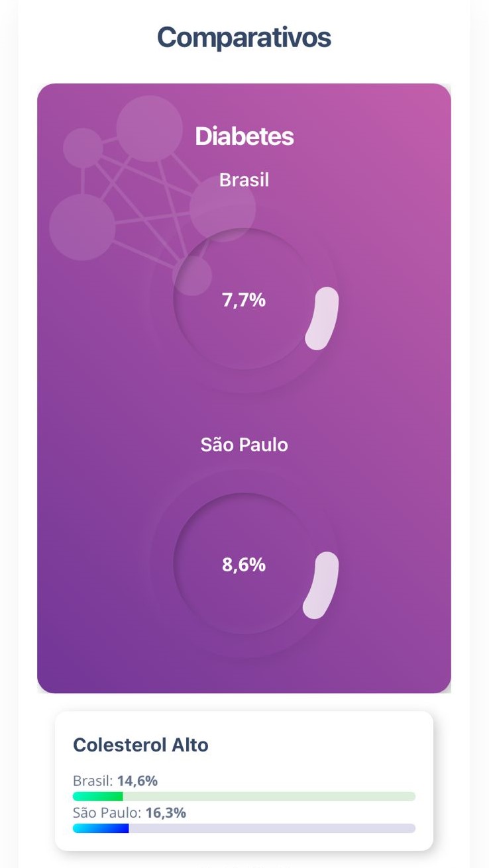The height and width of the screenshot is (868, 489).
Task: Click the "Comparativos" page heading
Action: [x=244, y=38]
